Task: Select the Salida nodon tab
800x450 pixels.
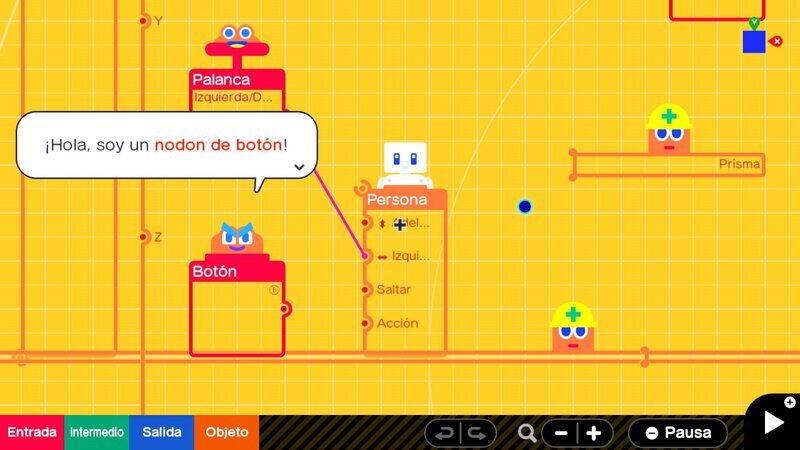Action: [x=161, y=432]
